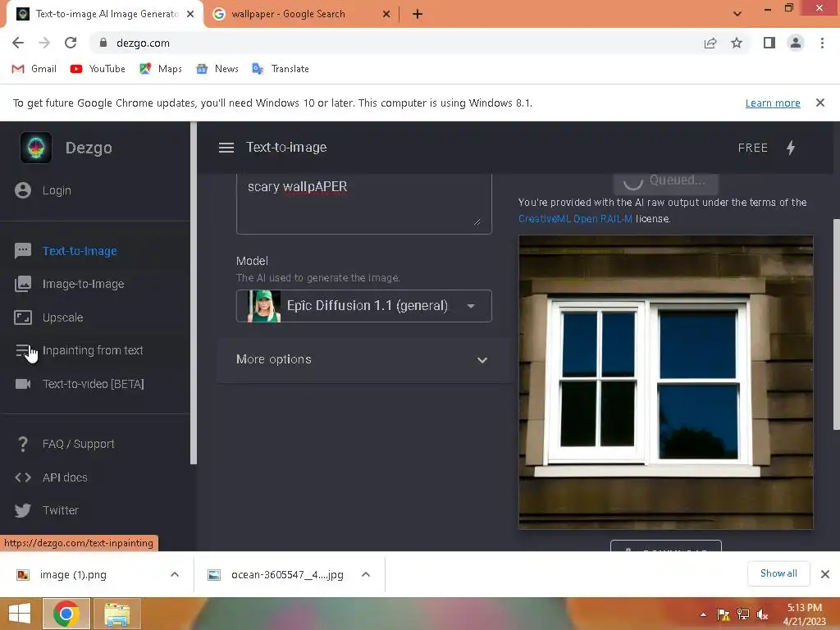This screenshot has width=840, height=630.
Task: Click the Queued... button
Action: 665,182
